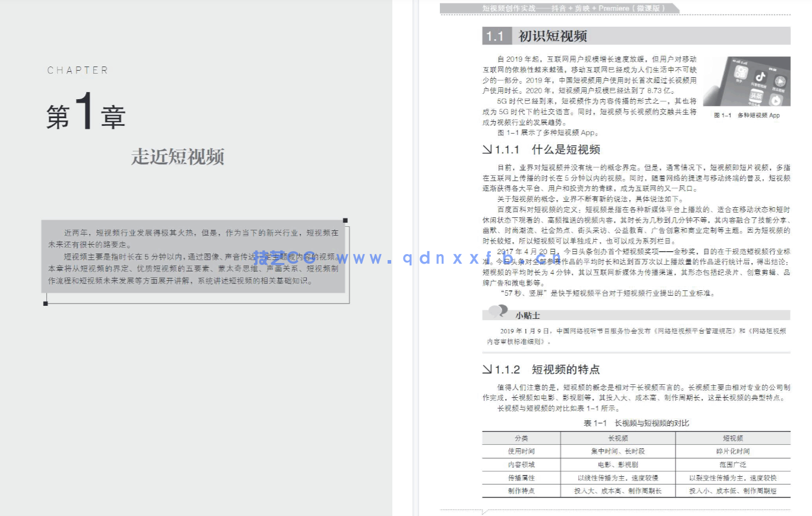The width and height of the screenshot is (812, 516).
Task: Click the 小贴士 tip box label
Action: tap(527, 315)
